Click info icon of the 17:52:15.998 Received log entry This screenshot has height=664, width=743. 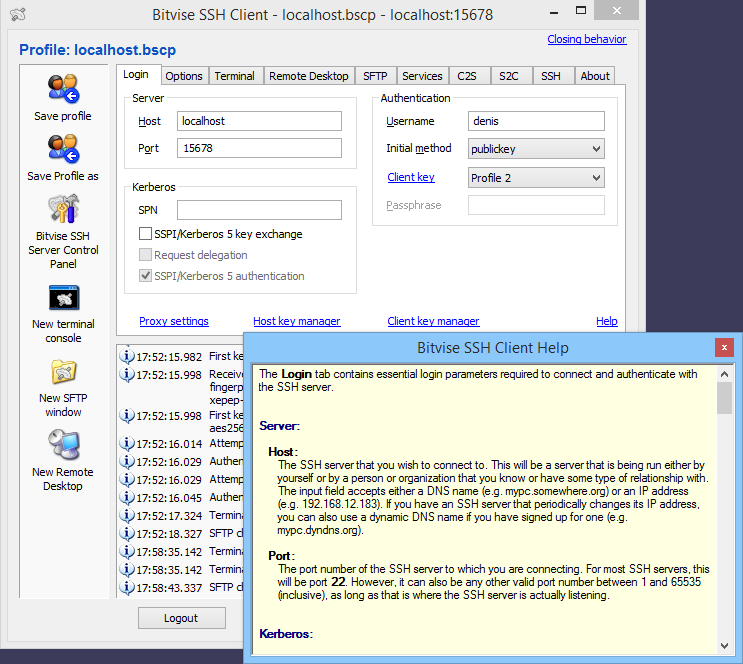pos(126,374)
